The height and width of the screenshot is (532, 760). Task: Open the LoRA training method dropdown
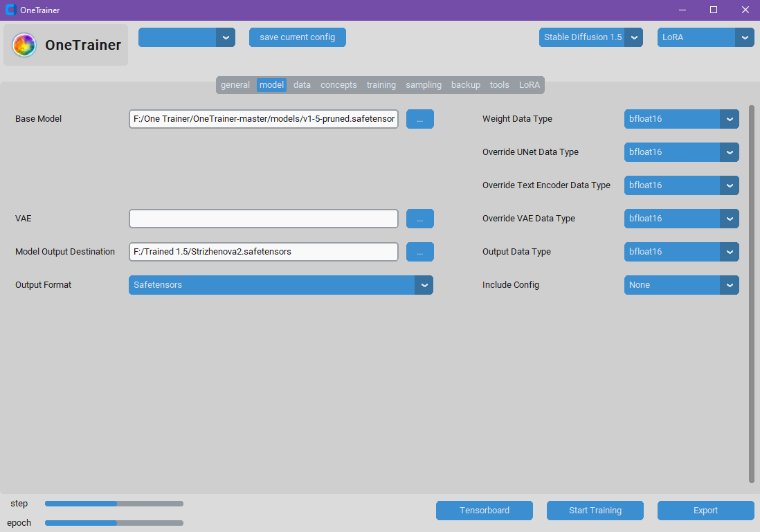[x=705, y=37]
